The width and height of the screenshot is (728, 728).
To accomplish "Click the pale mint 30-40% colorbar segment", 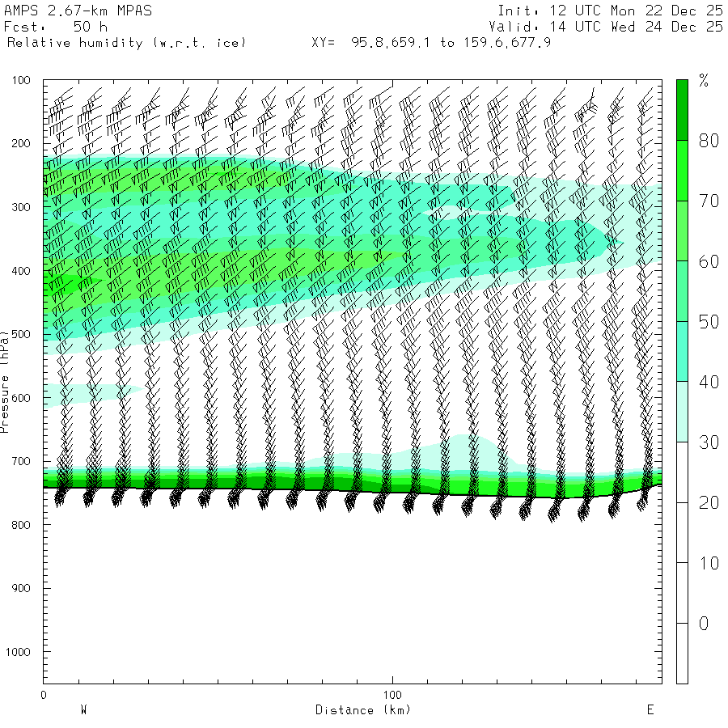I will coord(682,412).
